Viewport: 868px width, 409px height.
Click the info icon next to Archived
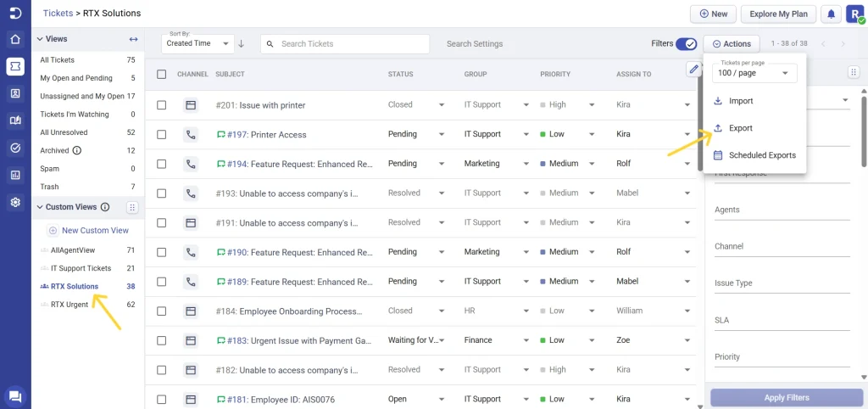click(x=77, y=150)
